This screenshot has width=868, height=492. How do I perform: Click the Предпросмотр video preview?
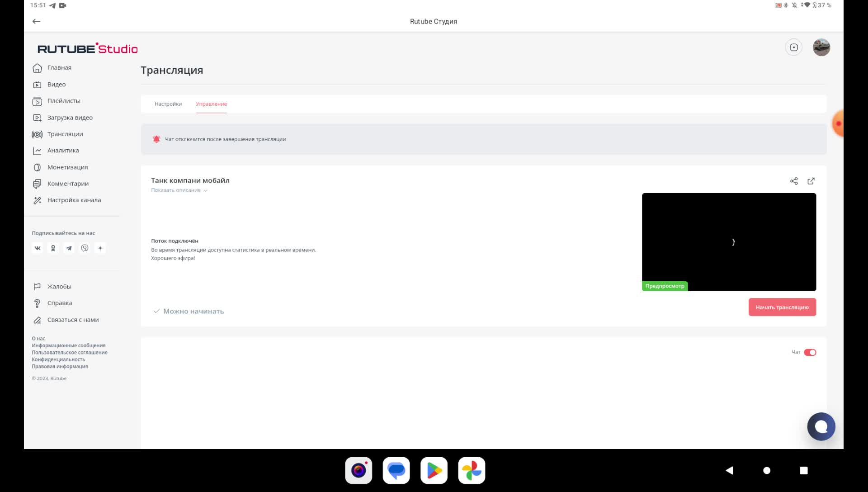coord(729,242)
